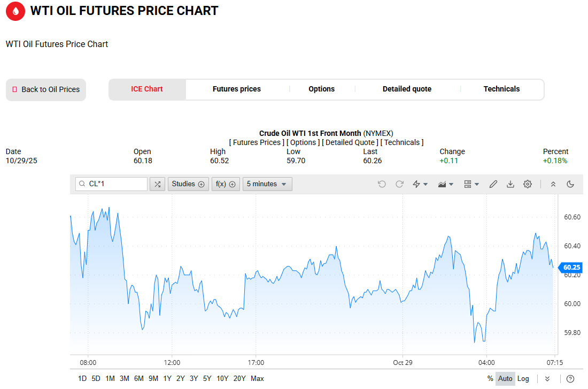Expand the lightning events dropdown
Screen dimensions: 588x389
click(420, 184)
